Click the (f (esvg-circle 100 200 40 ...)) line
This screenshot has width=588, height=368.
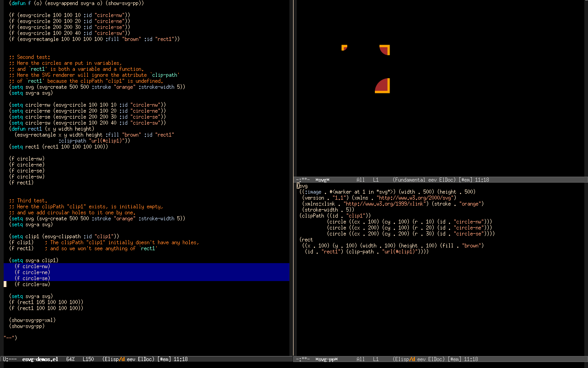[x=69, y=33]
